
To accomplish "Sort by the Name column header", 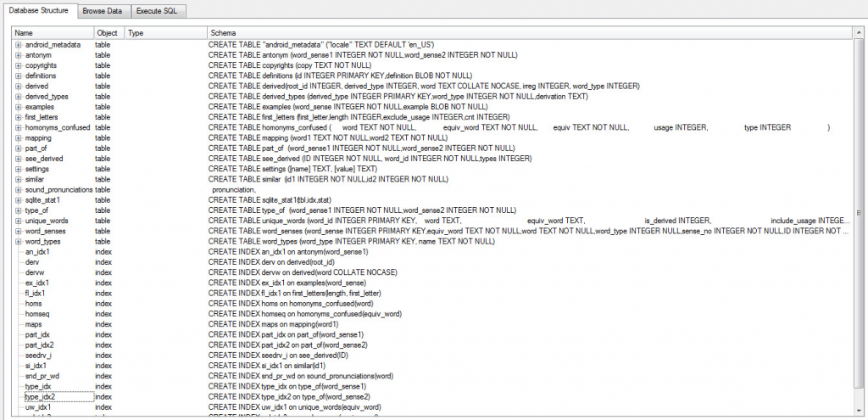I will click(53, 33).
